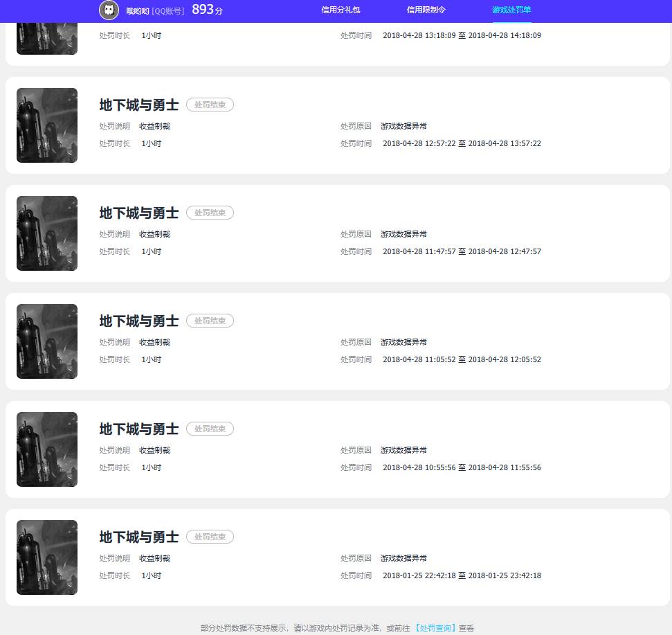Click the [QQ账号] label beside username
Viewport: 672px width, 635px height.
pos(167,11)
